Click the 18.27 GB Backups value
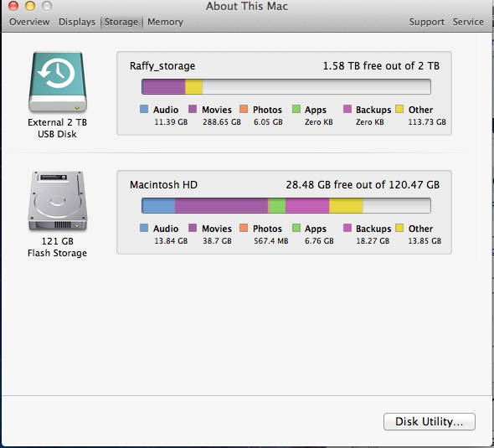The height and width of the screenshot is (448, 494). (373, 241)
